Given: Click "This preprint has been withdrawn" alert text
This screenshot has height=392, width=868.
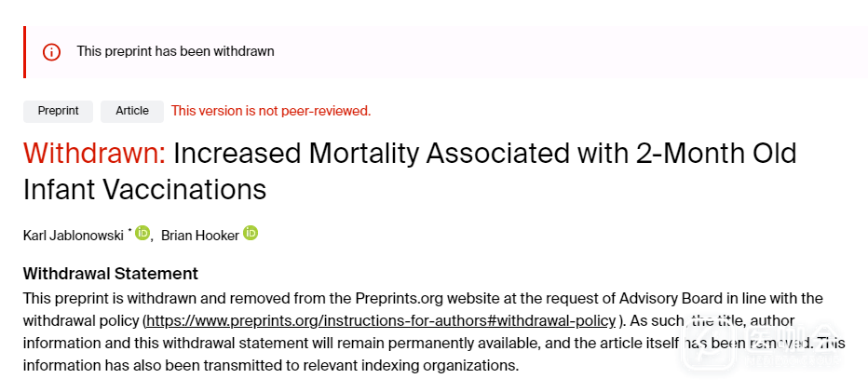Looking at the screenshot, I should point(175,51).
